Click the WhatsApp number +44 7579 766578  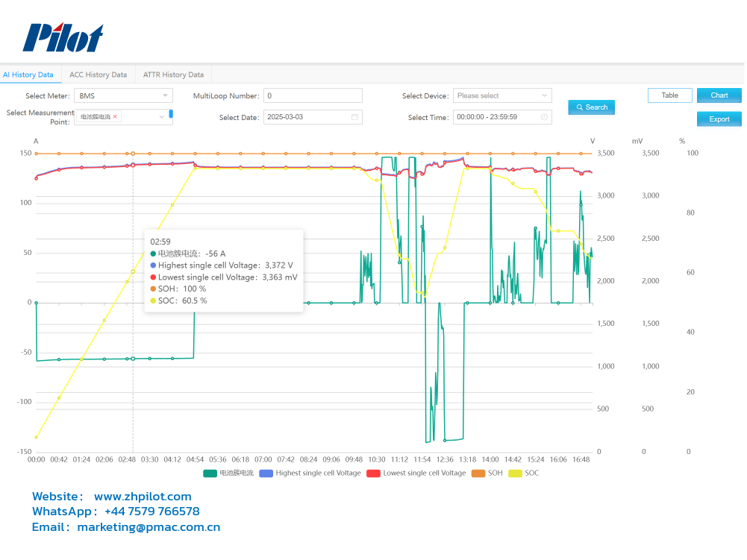pyautogui.click(x=152, y=512)
